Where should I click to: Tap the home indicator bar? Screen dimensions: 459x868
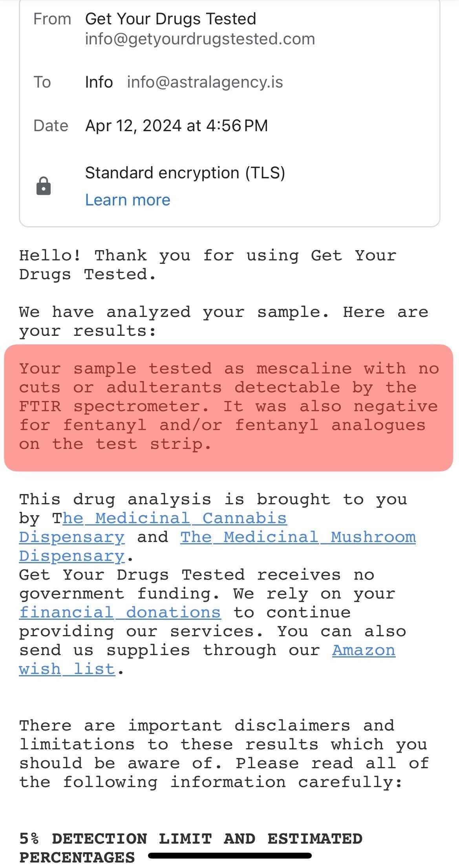pos(230,855)
